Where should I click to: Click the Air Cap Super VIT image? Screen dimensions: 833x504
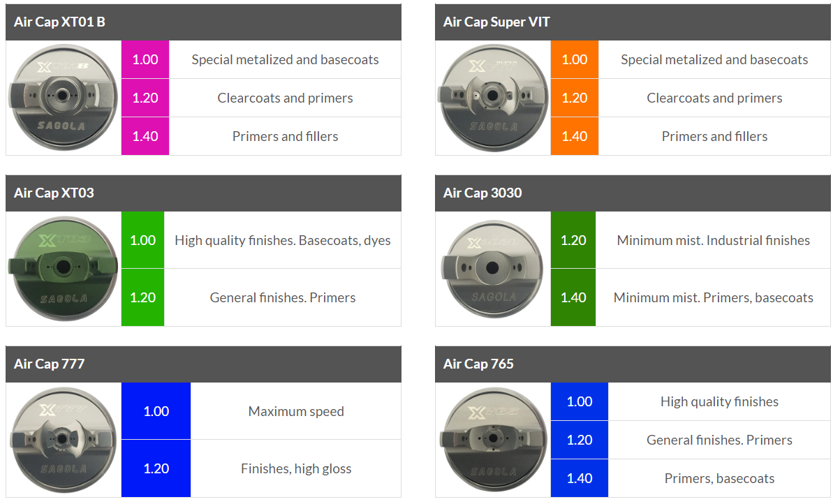[x=493, y=98]
